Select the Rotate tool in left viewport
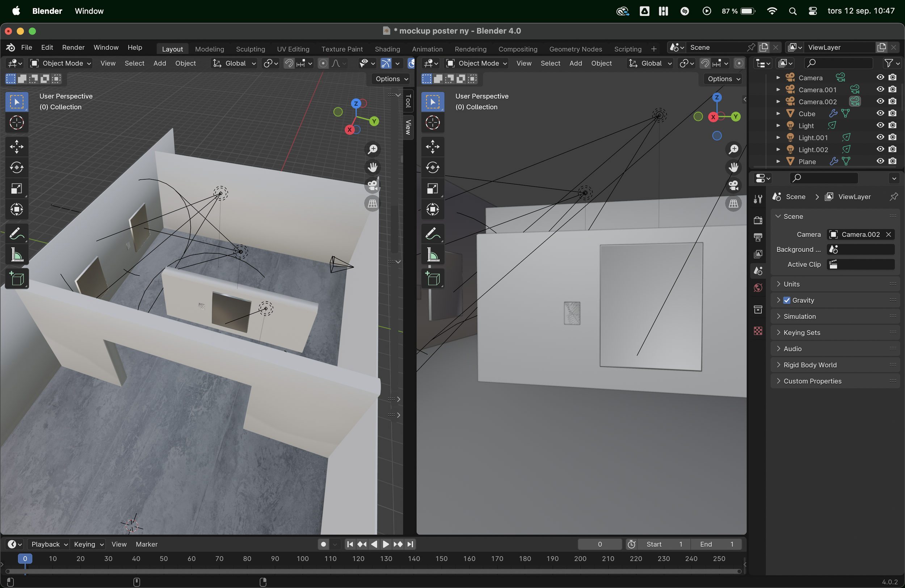 coord(16,168)
